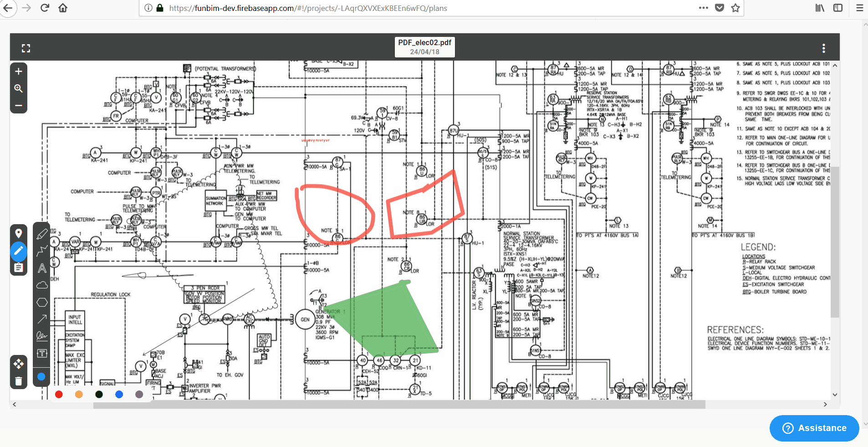
Task: Select the arrow annotation tool
Action: click(42, 319)
